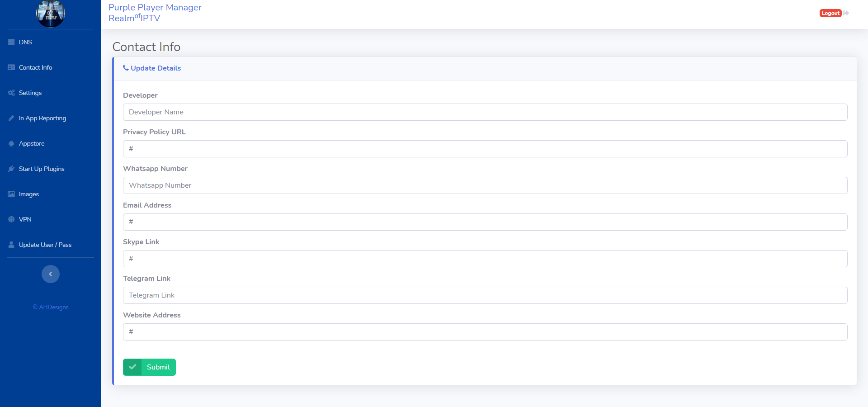This screenshot has height=407, width=868.
Task: Click the Images picture icon
Action: point(11,194)
